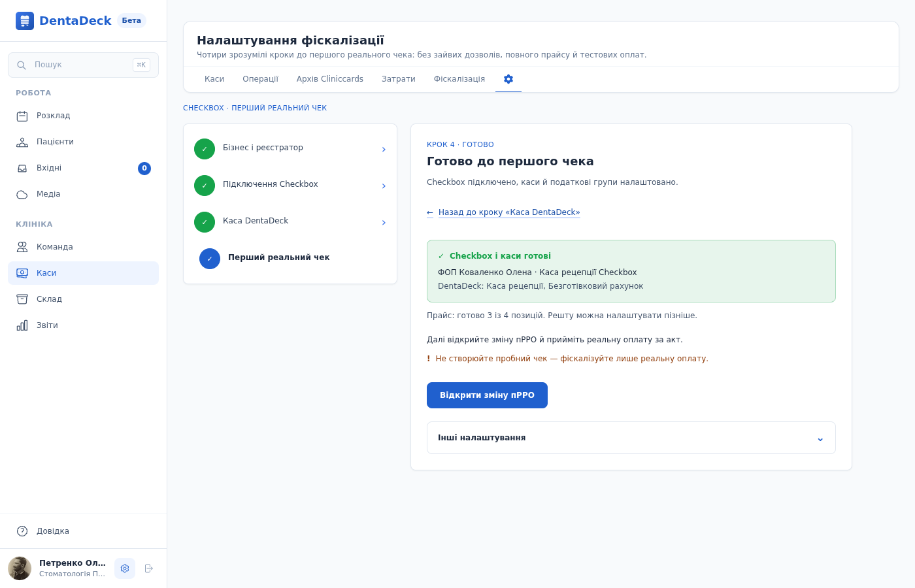Click the ⌘K shortcut hint
915x588 pixels.
[141, 65]
